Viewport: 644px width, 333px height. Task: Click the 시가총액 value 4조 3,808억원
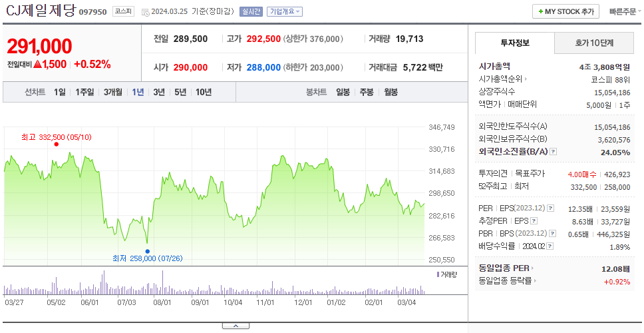(605, 67)
